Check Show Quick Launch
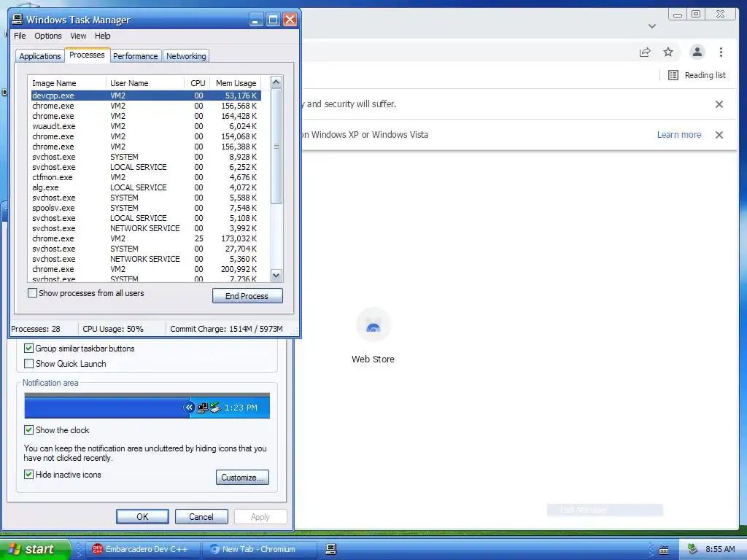 (x=28, y=364)
